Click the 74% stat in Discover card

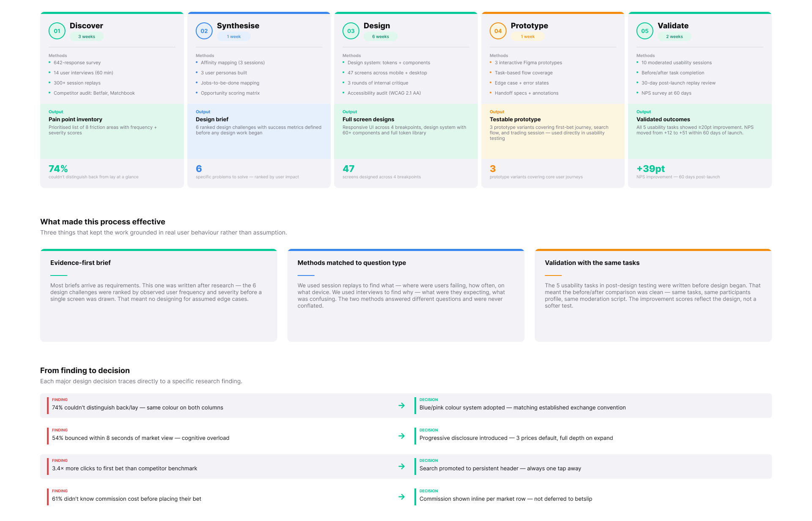click(x=58, y=169)
